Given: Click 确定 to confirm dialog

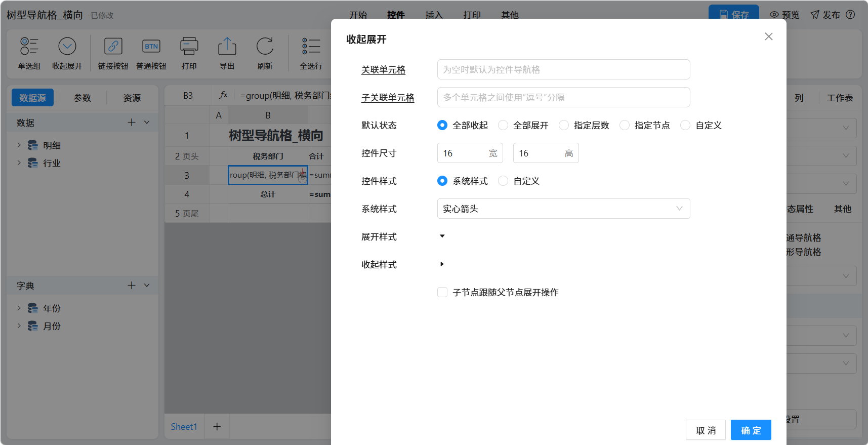Looking at the screenshot, I should (x=751, y=430).
